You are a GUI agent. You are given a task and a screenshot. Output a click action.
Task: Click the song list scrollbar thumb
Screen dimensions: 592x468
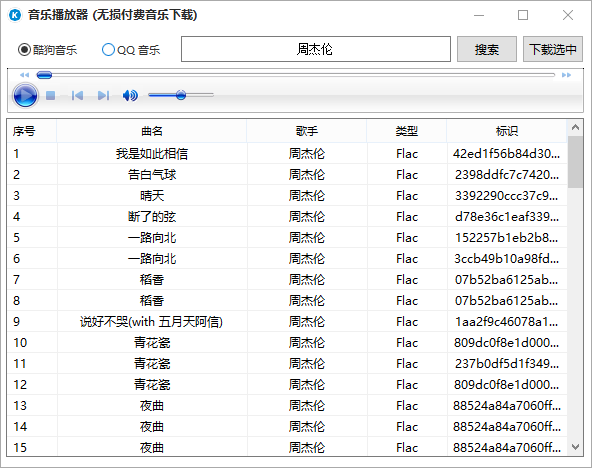575,162
